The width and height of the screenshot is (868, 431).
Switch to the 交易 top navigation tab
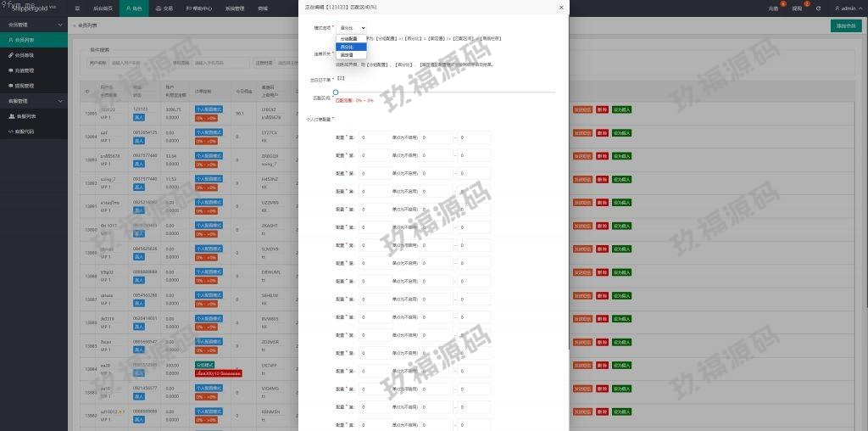[x=165, y=8]
